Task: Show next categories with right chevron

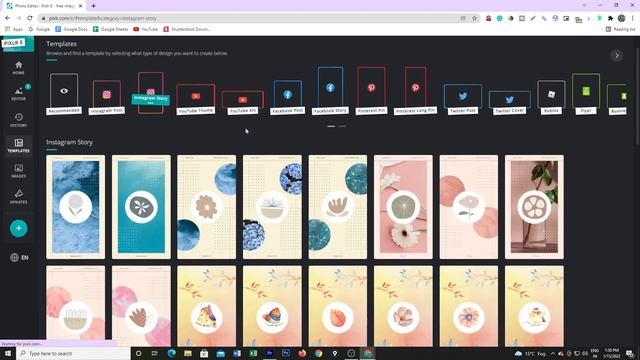Action: [617, 56]
